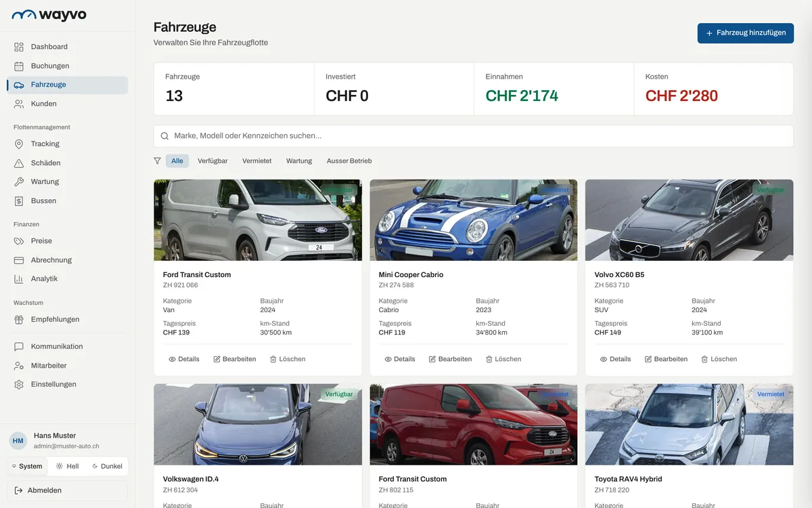Click the vehicle search field
Image resolution: width=812 pixels, height=508 pixels.
pos(473,136)
